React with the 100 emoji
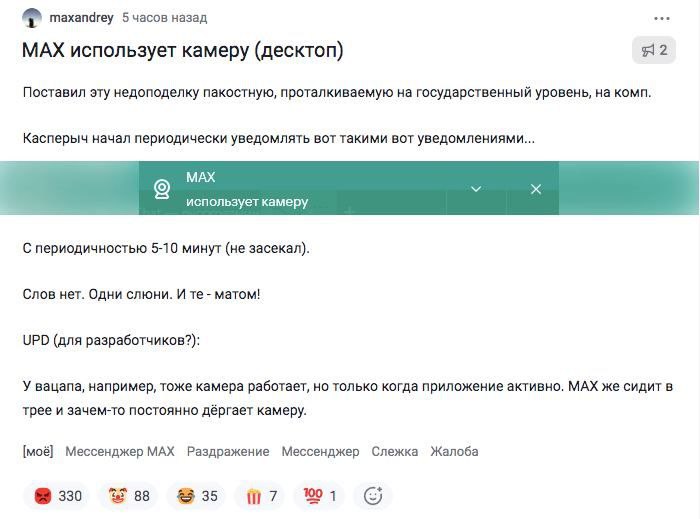The image size is (700, 519). point(320,496)
